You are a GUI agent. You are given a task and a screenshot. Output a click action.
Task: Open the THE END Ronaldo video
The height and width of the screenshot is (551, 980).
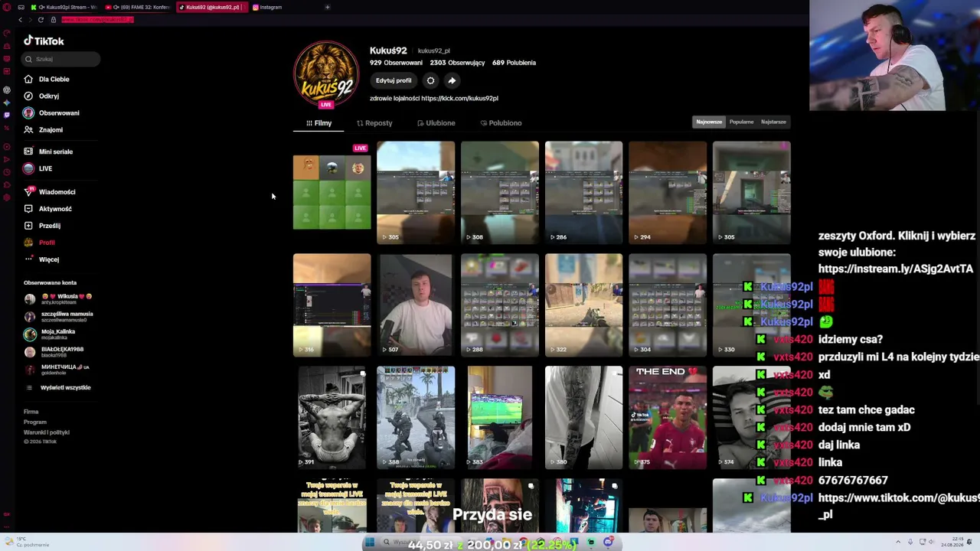click(668, 417)
